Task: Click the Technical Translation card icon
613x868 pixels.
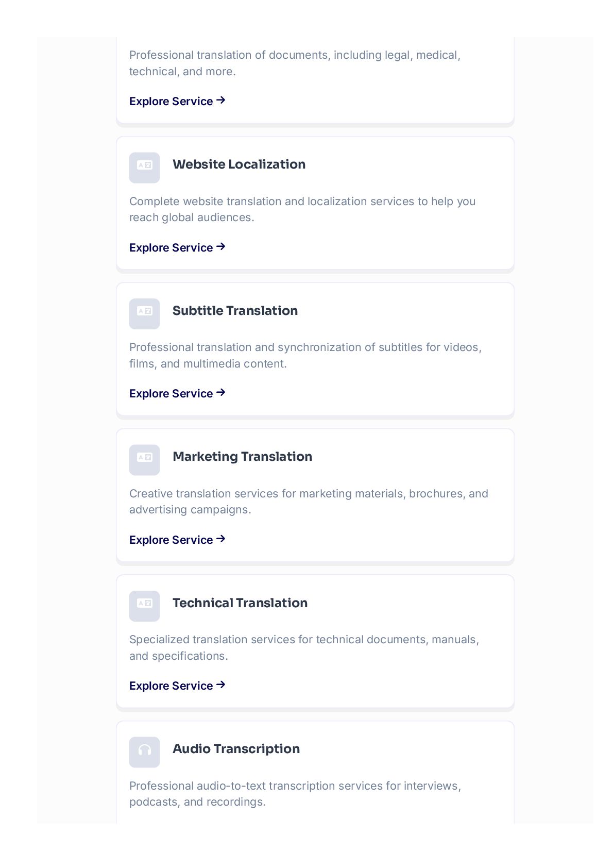Action: 144,606
